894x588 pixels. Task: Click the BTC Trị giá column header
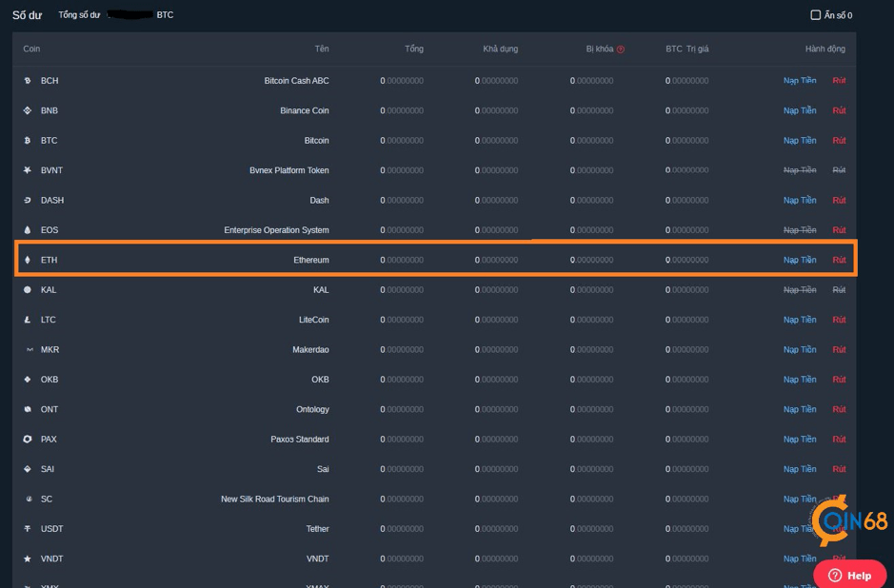[x=687, y=49]
